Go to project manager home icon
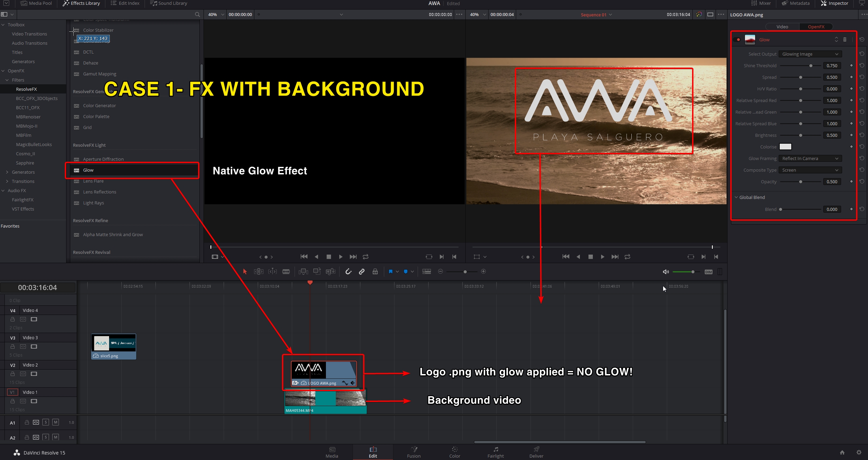 842,452
